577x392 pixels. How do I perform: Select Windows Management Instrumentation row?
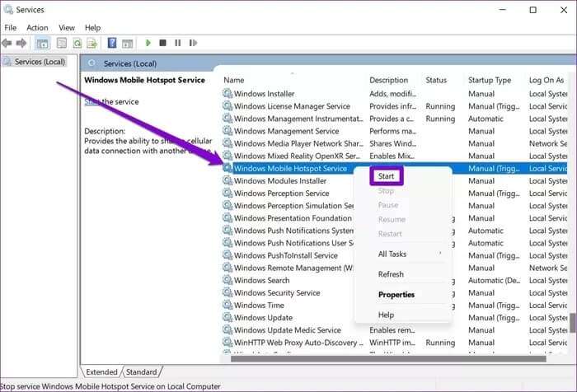click(395, 119)
